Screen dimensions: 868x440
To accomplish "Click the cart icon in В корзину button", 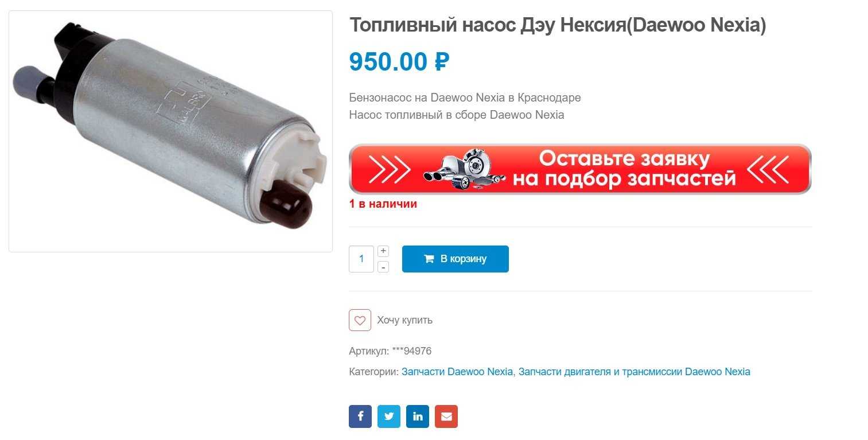I will tap(429, 259).
